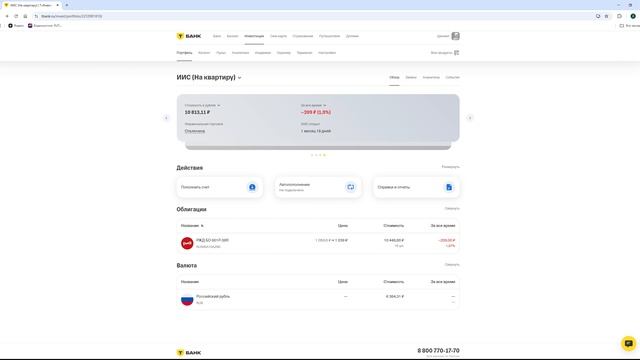Expand the Действия section

[x=451, y=167]
